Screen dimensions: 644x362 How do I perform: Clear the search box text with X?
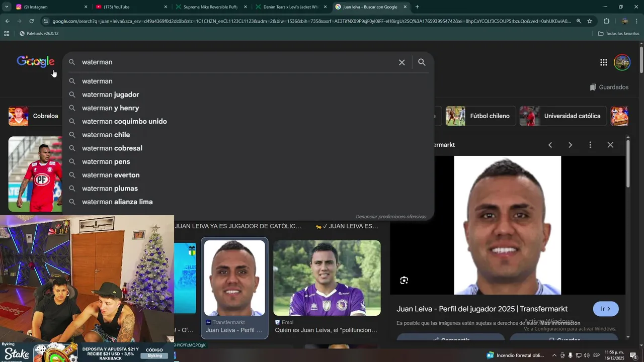click(401, 62)
